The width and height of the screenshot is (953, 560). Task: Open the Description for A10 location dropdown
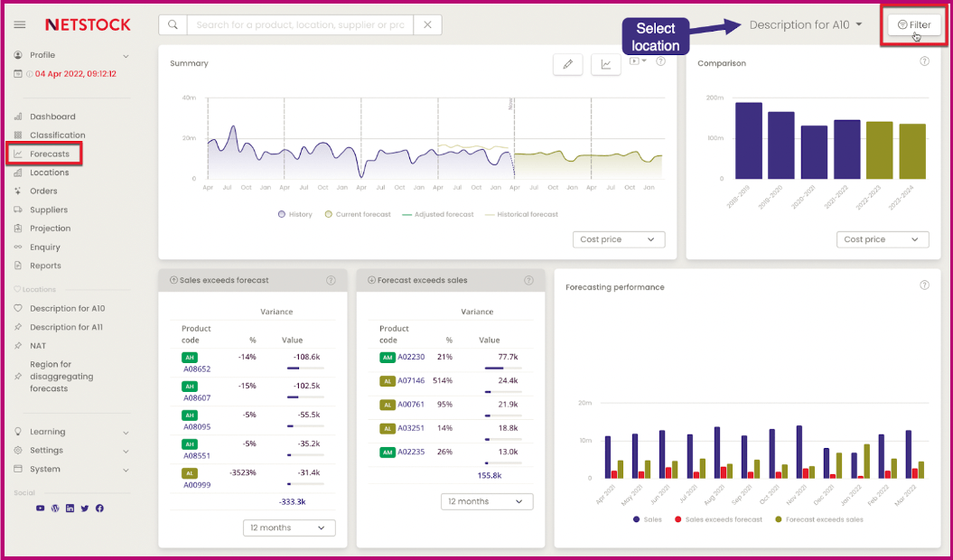[806, 25]
